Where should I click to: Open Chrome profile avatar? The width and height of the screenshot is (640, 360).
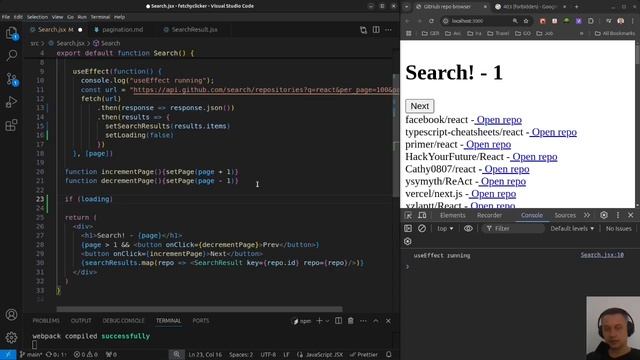[620, 21]
